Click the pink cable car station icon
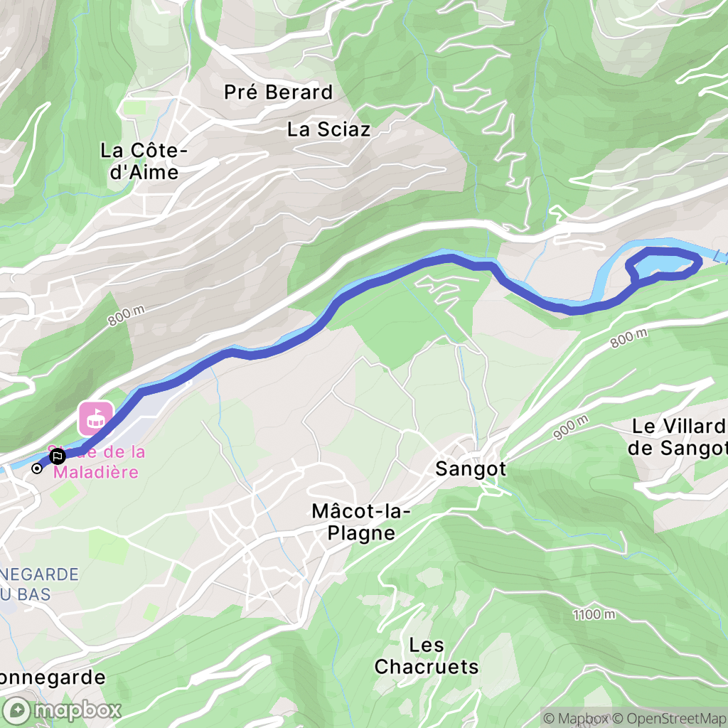Image resolution: width=728 pixels, height=728 pixels. [x=96, y=419]
